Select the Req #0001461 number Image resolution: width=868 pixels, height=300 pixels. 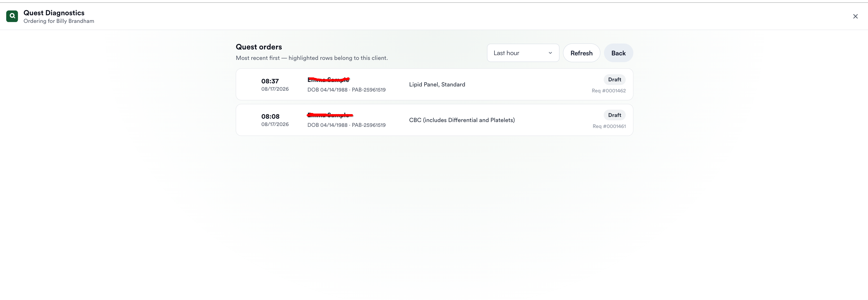pos(609,126)
